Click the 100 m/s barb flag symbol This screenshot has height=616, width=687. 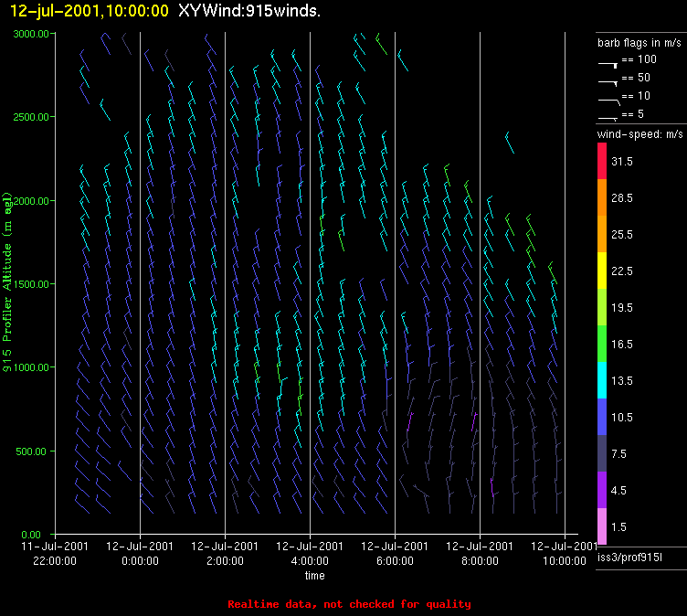point(608,63)
